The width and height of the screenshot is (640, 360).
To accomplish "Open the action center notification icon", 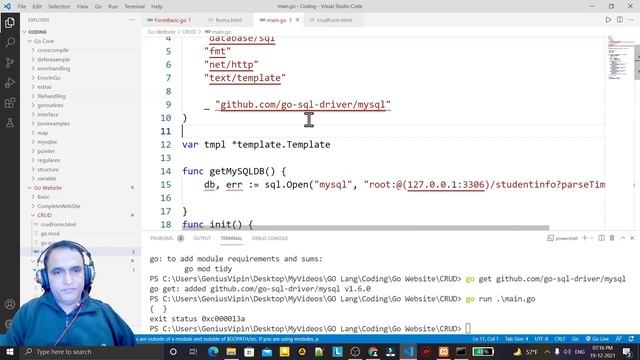I will pyautogui.click(x=627, y=351).
